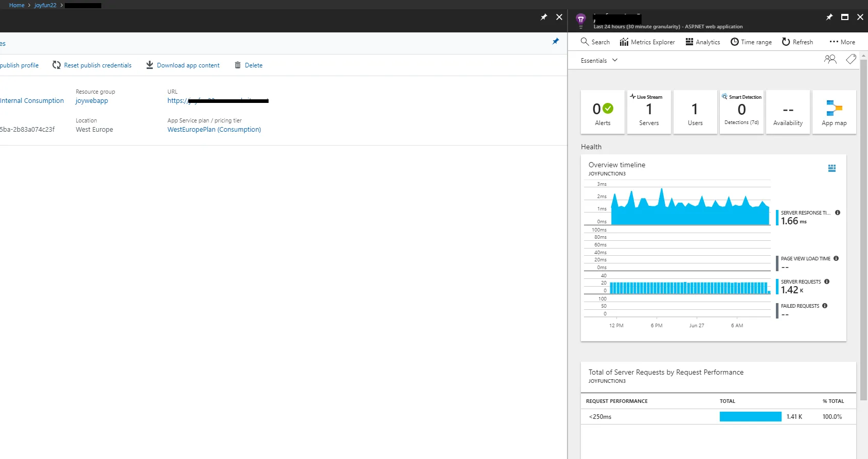Click the blue pin icon under the blade header
Screen dimensions: 868x459
(x=556, y=41)
